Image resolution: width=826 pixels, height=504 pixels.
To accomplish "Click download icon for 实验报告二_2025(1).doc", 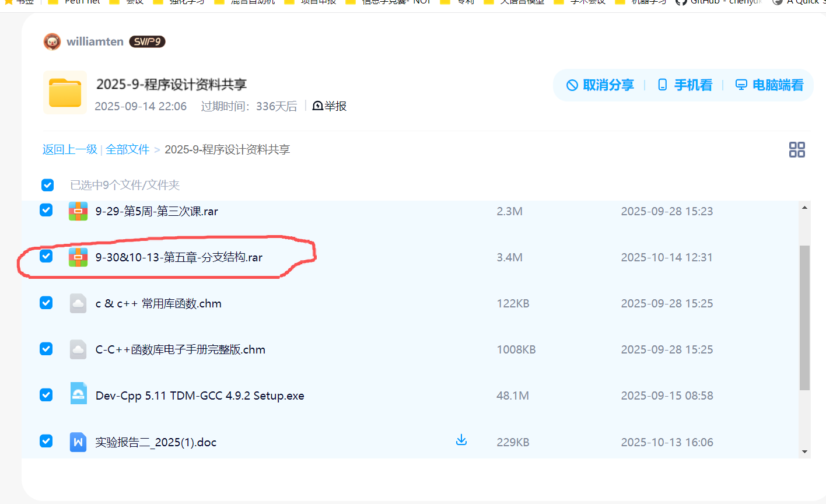I will (x=461, y=440).
